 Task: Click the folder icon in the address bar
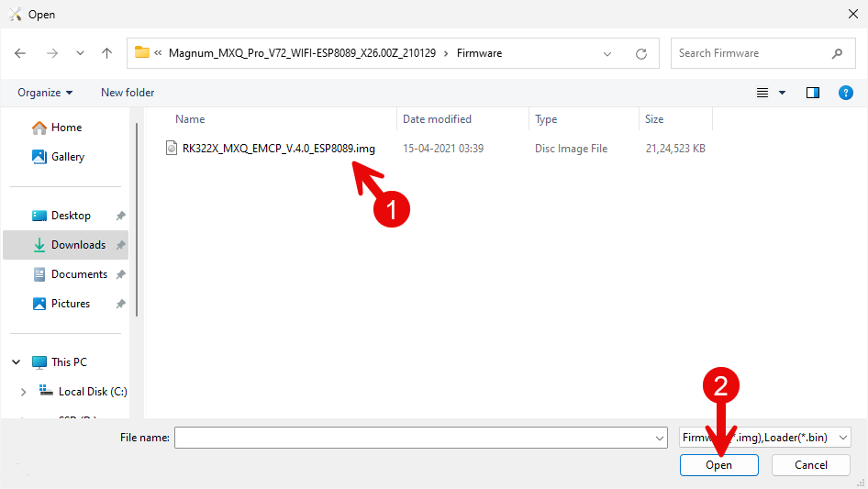[x=142, y=52]
